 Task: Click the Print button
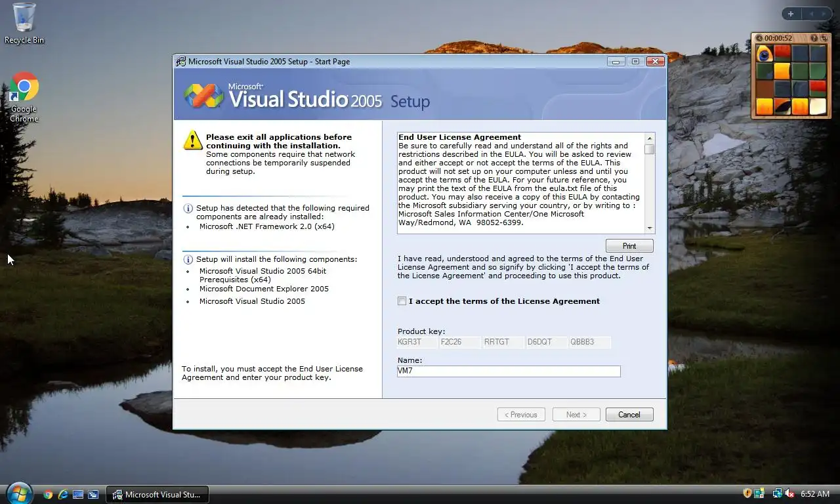[x=629, y=246]
